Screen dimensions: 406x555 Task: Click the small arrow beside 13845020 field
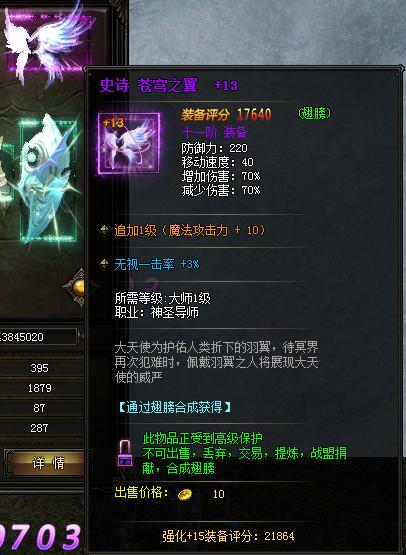[80, 336]
